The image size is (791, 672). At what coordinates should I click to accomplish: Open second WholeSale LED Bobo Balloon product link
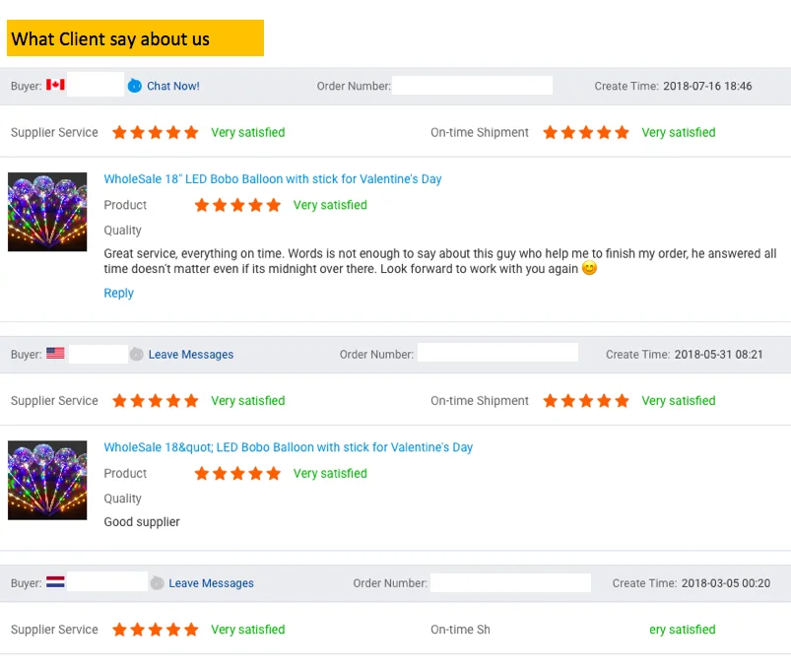point(289,447)
